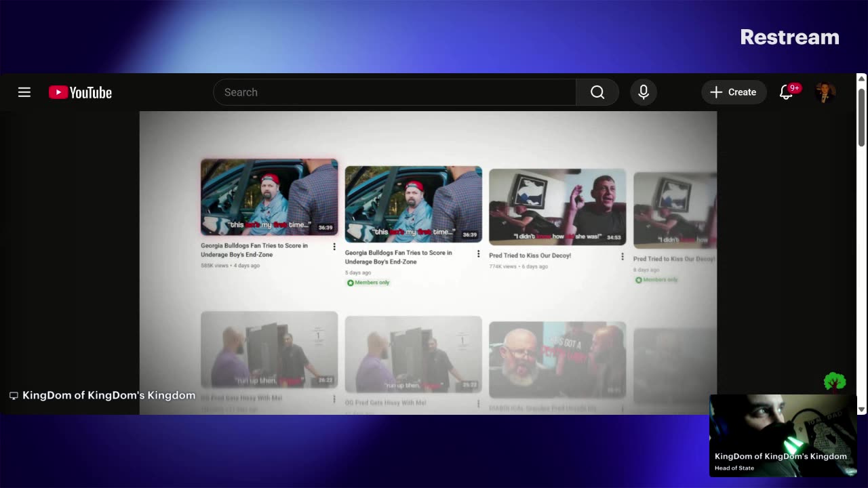This screenshot has width=868, height=488.
Task: Click the green tree icon
Action: point(835,382)
